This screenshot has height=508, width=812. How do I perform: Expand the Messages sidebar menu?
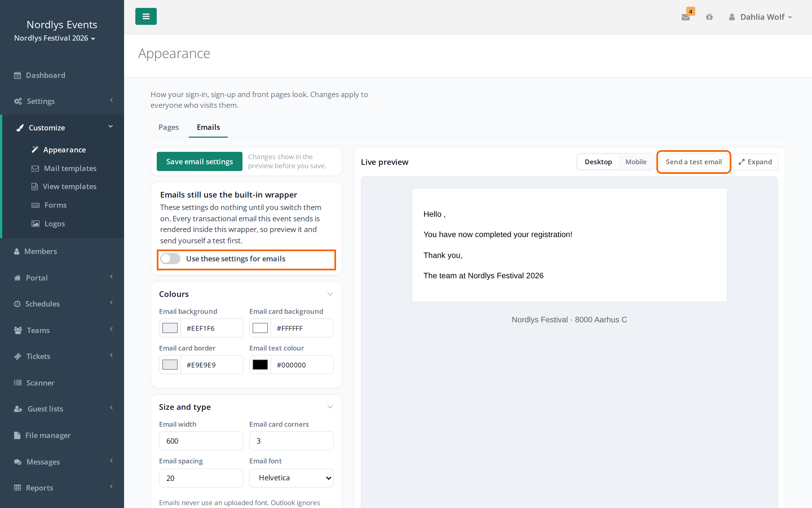[x=62, y=462]
